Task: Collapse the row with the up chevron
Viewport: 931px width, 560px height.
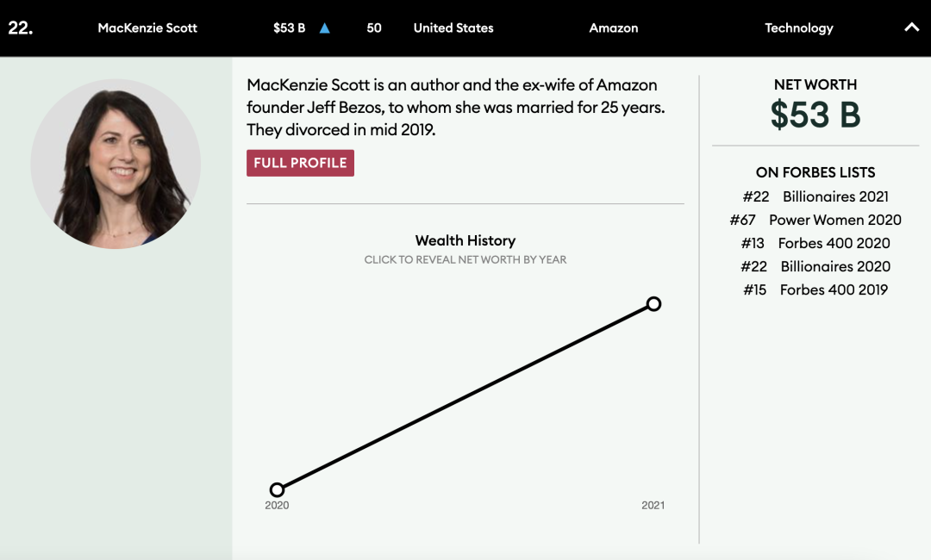Action: point(911,28)
